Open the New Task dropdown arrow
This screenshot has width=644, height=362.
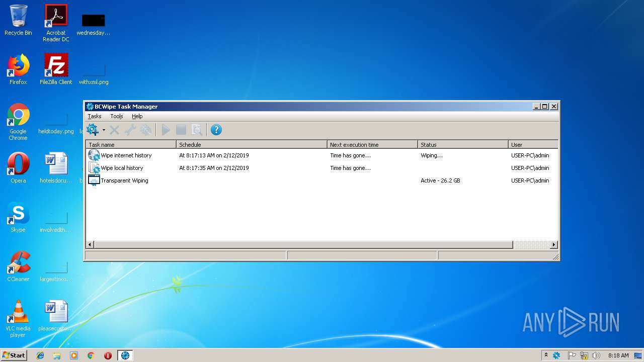point(104,130)
